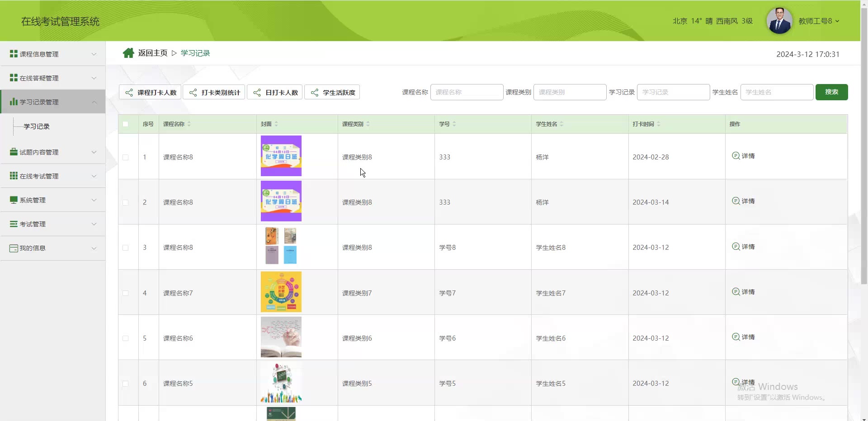Expand the 课程信息管理 menu chevron
This screenshot has width=868, height=421.
pos(94,54)
